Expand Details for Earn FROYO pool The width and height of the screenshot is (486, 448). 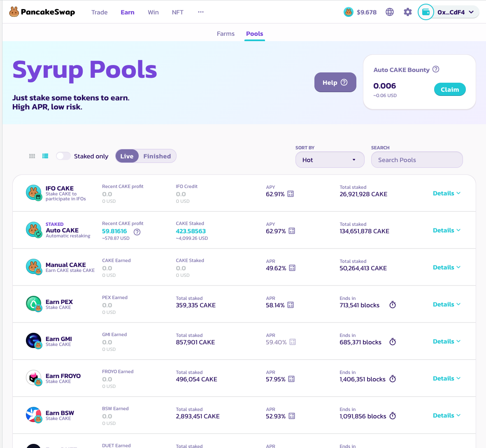click(x=446, y=378)
